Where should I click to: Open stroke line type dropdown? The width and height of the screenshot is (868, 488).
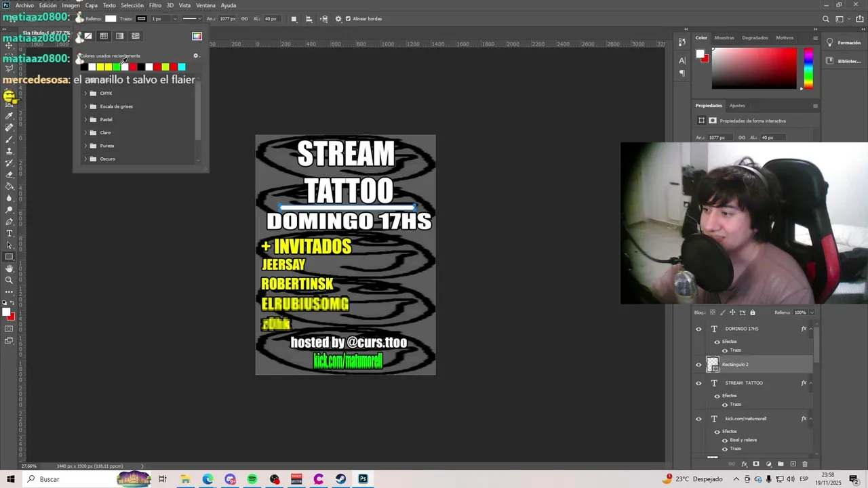[x=191, y=19]
